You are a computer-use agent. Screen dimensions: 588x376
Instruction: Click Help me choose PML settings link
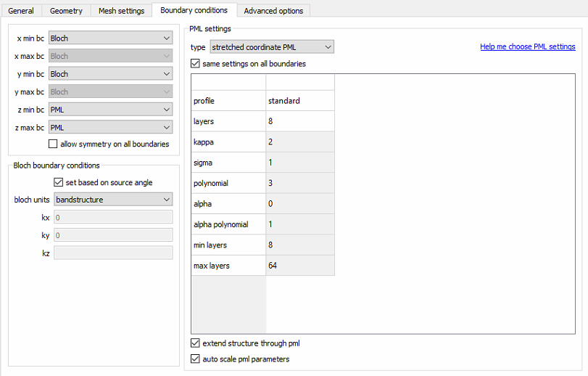(527, 47)
